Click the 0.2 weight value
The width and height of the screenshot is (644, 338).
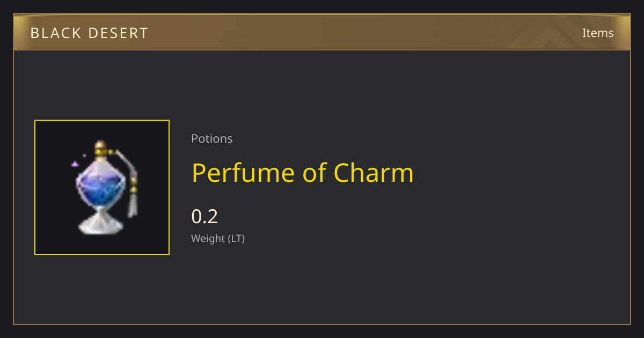click(204, 217)
